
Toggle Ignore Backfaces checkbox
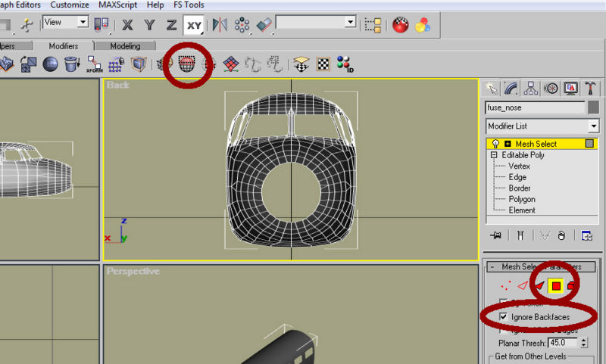(x=503, y=316)
